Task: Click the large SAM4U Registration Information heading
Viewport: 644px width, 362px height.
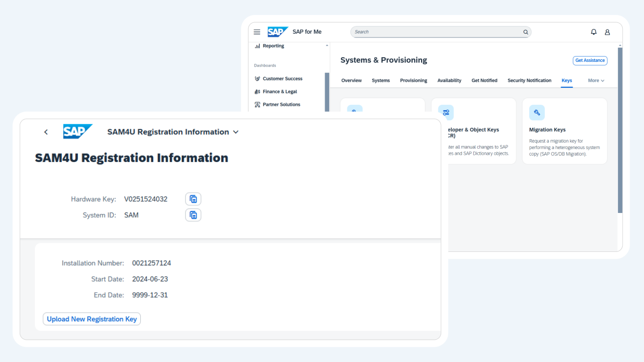Action: click(131, 158)
